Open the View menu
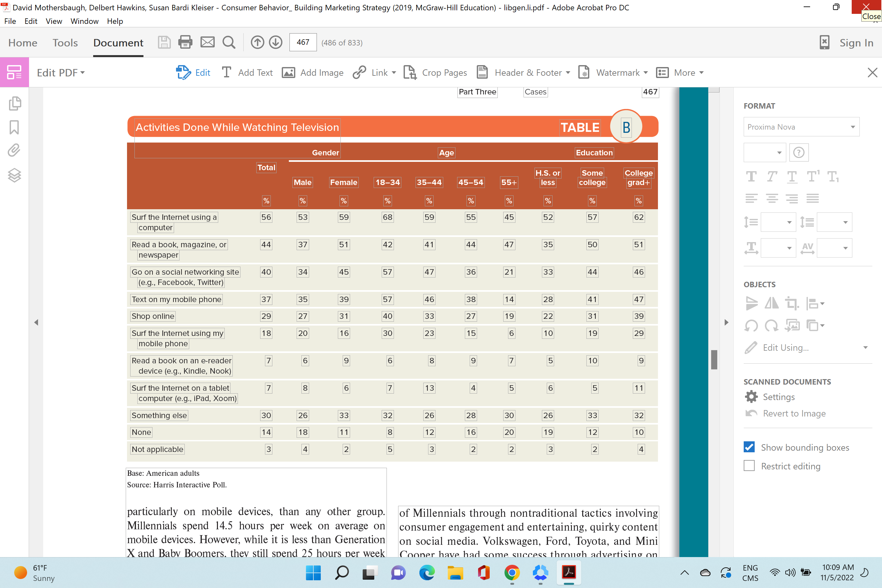Image resolution: width=882 pixels, height=588 pixels. tap(54, 21)
